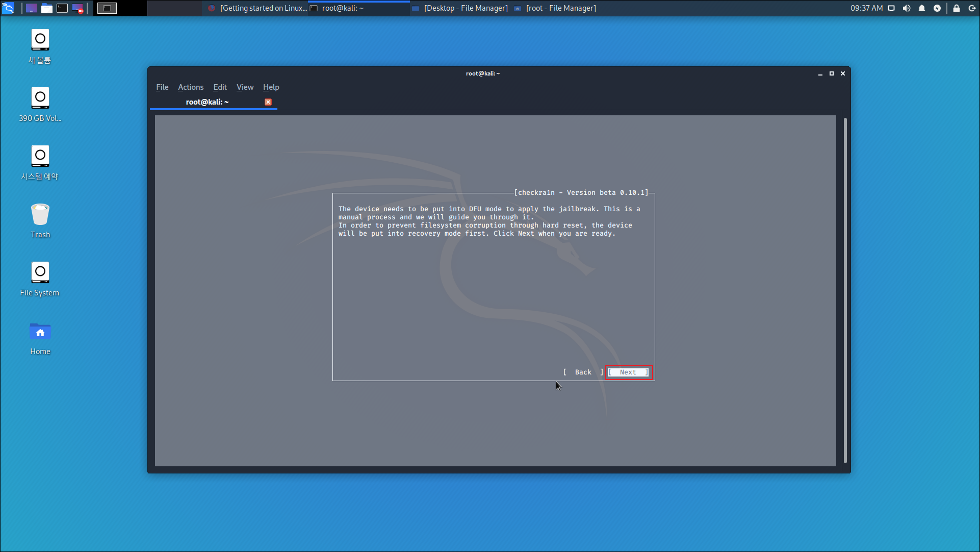Image resolution: width=980 pixels, height=552 pixels.
Task: Open the terminal File menu
Action: pos(162,87)
